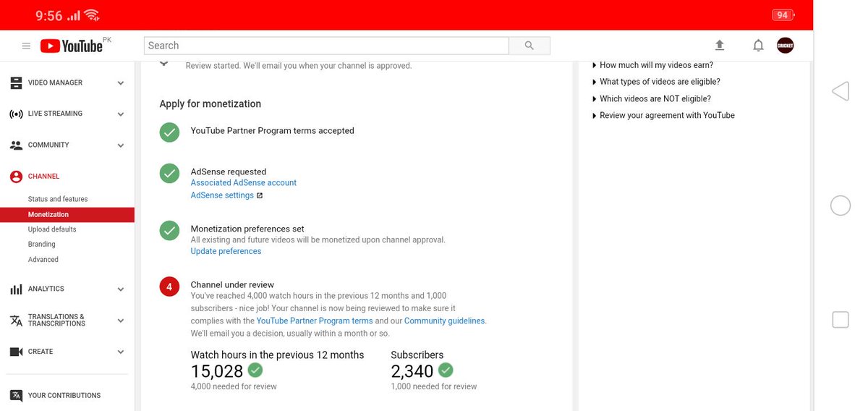Viewport: 868px width, 411px height.
Task: Click '1,000 needed for review' text
Action: (434, 386)
